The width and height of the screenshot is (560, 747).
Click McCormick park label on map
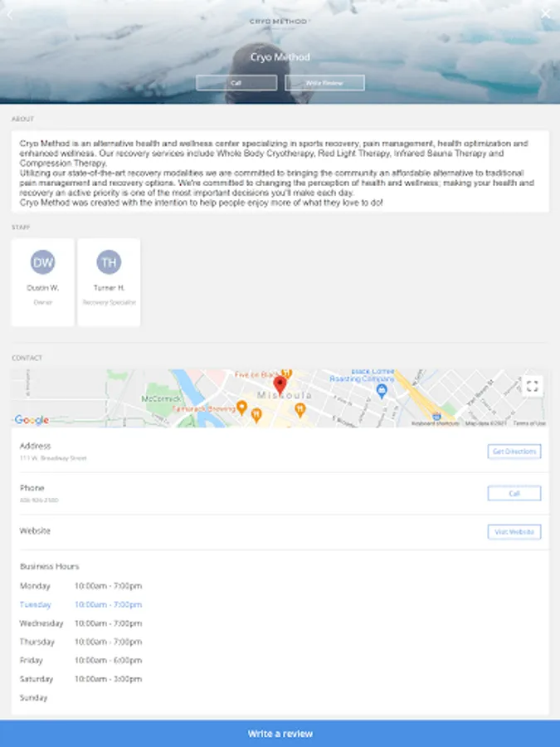[x=161, y=398]
